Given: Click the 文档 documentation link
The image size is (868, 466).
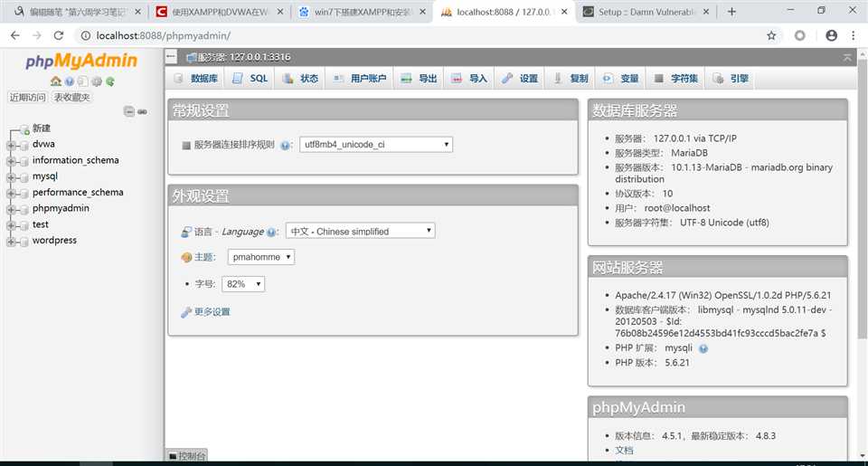Looking at the screenshot, I should pos(624,450).
